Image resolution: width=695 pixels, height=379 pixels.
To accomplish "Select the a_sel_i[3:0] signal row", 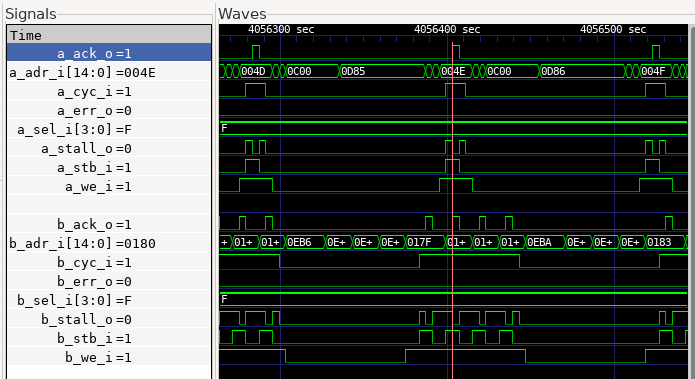I will click(x=109, y=129).
